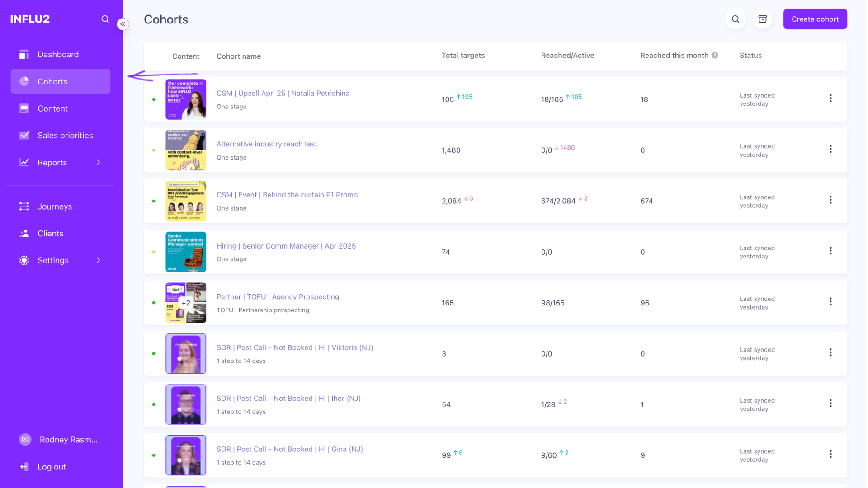
Task: Click Alternative industry reach test ad thumbnail
Action: point(186,150)
